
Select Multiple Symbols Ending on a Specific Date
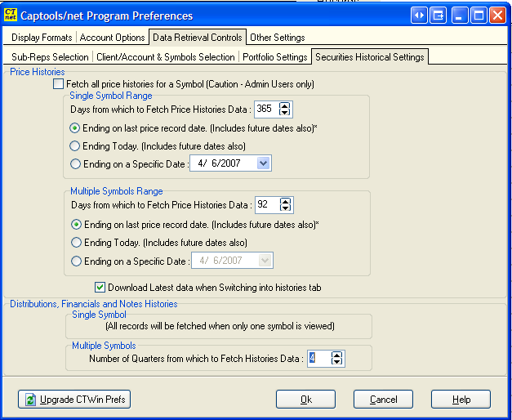[x=76, y=261]
